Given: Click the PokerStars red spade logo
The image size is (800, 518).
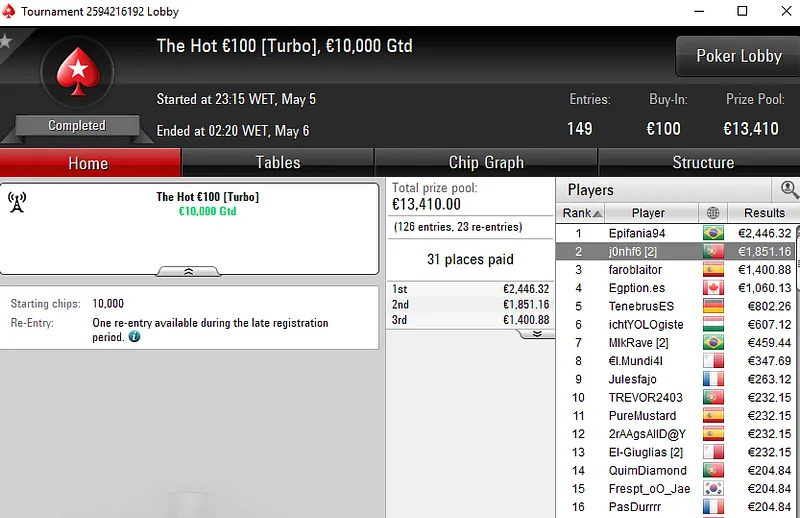Looking at the screenshot, I should point(76,72).
